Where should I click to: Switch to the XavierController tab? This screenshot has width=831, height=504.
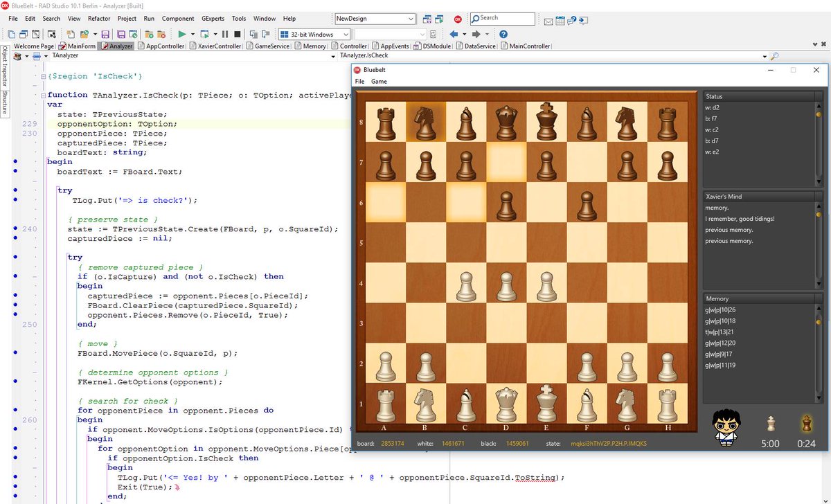215,46
